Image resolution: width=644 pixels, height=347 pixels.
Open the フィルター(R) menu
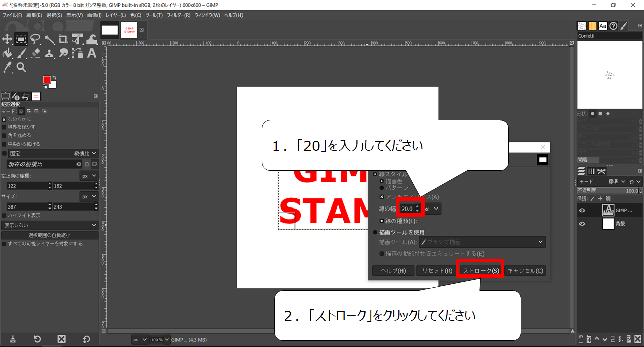point(179,15)
